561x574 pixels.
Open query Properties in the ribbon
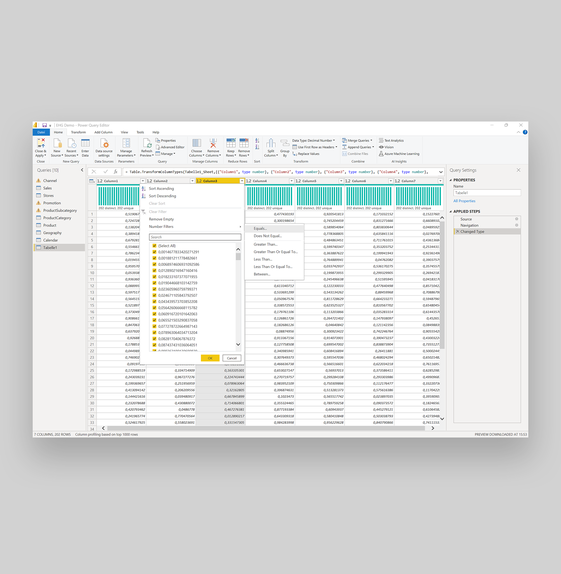166,141
